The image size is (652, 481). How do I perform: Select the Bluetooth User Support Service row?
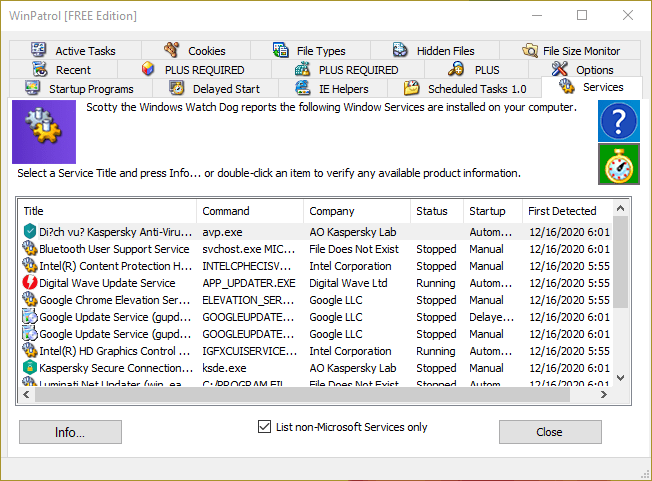(316, 249)
